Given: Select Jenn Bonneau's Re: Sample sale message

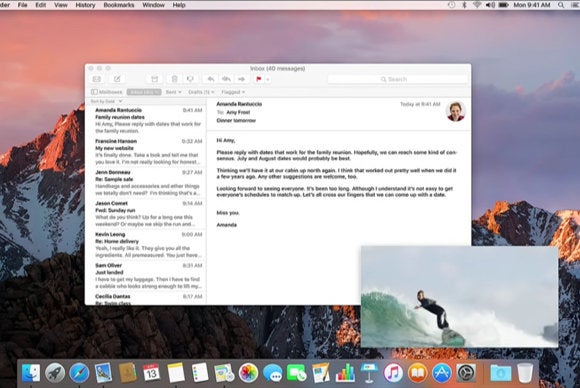Looking at the screenshot, I should coord(148,182).
